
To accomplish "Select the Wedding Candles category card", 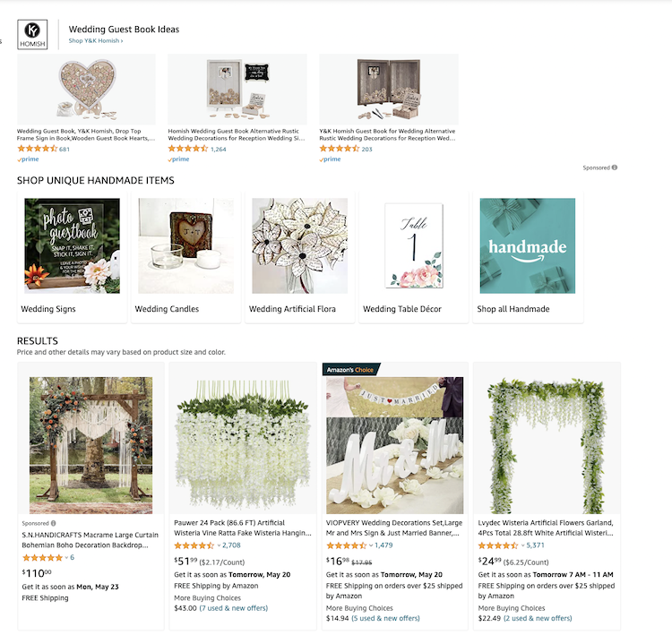I will click(x=186, y=257).
